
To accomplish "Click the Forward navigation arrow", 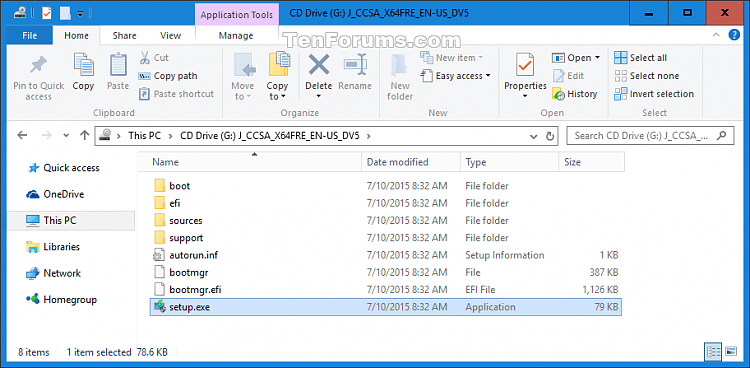I will tap(46, 135).
